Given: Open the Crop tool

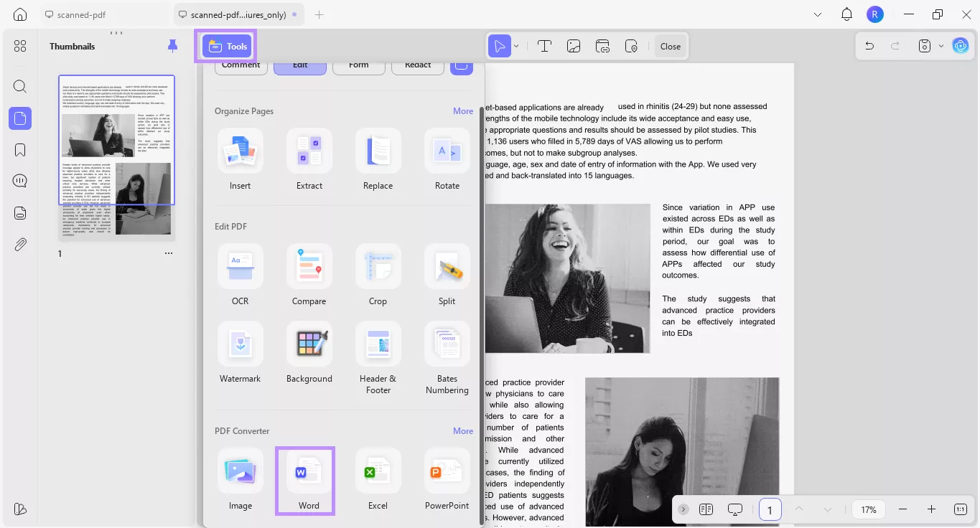Looking at the screenshot, I should [x=378, y=267].
